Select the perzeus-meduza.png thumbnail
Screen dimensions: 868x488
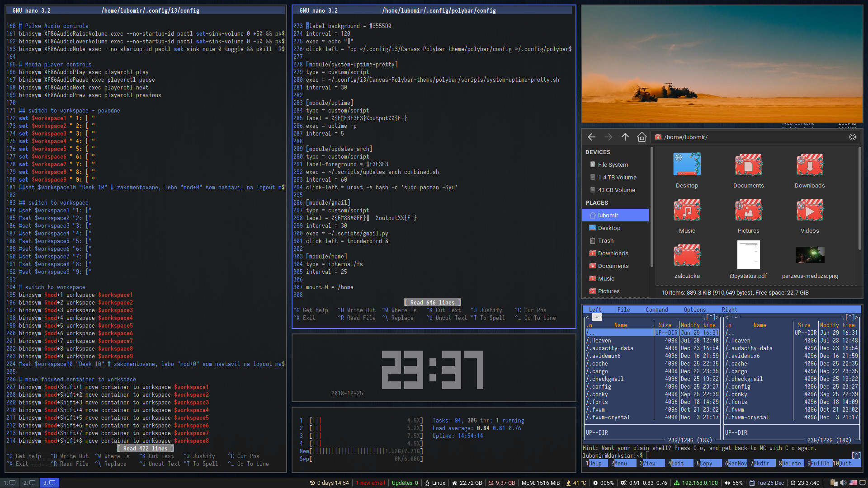tap(810, 255)
